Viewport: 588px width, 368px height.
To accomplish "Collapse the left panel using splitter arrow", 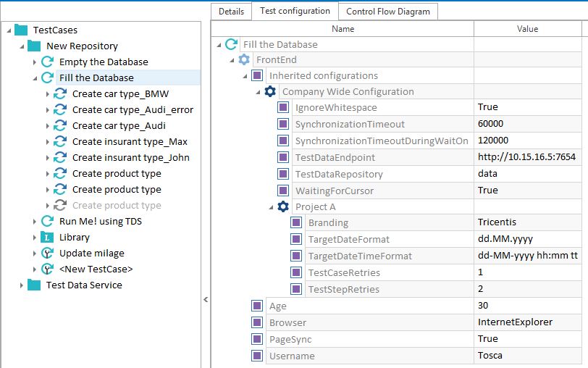I will click(206, 299).
